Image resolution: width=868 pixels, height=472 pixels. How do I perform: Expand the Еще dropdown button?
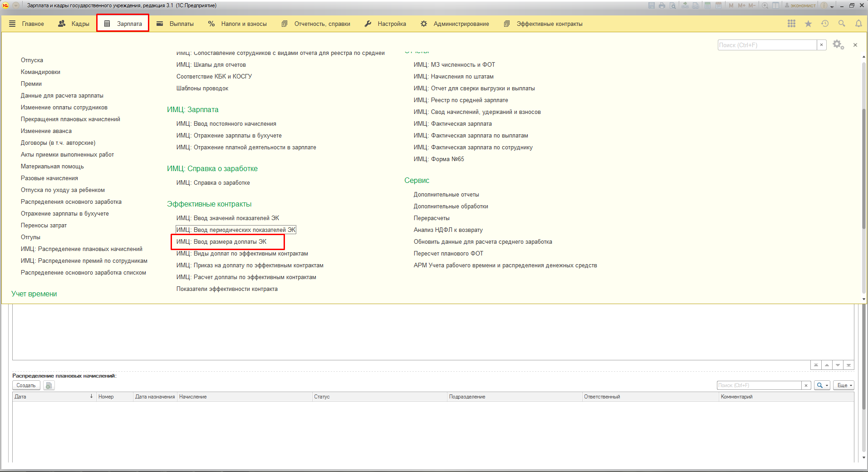tap(844, 385)
